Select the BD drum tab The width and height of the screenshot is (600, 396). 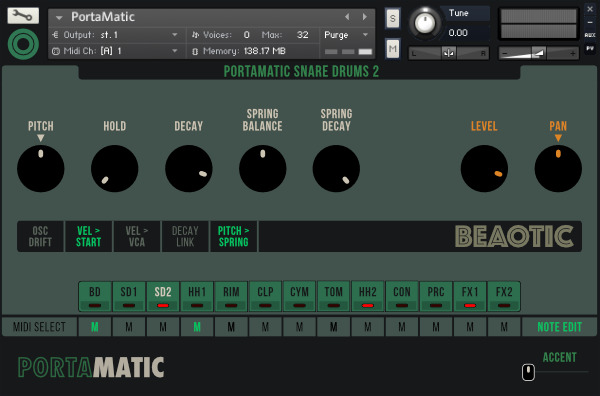[95, 296]
